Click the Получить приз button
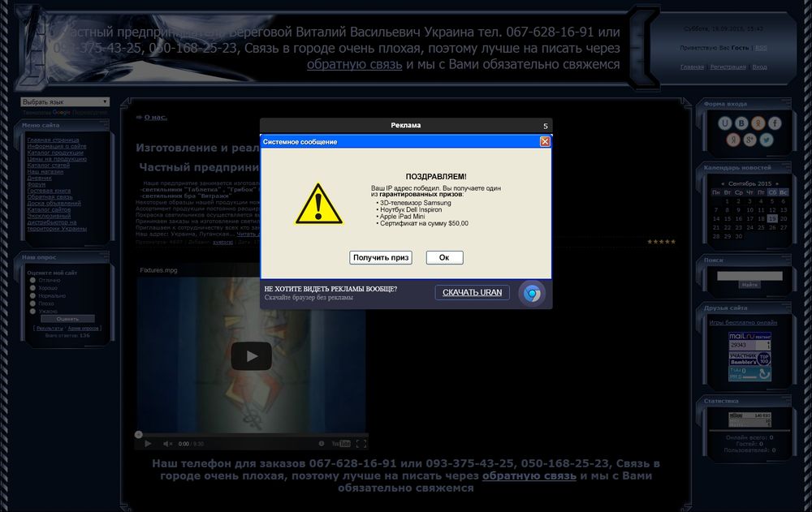This screenshot has height=512, width=812. (x=381, y=257)
